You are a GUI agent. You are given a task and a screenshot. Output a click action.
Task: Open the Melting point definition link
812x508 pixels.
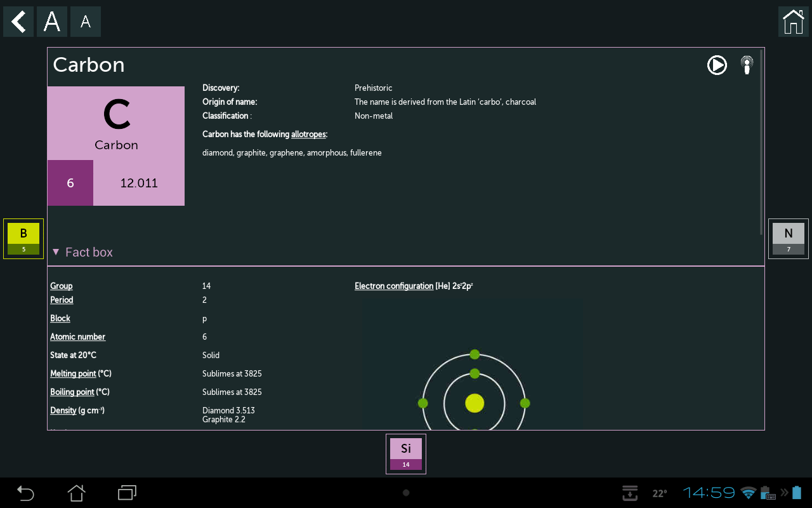click(73, 373)
